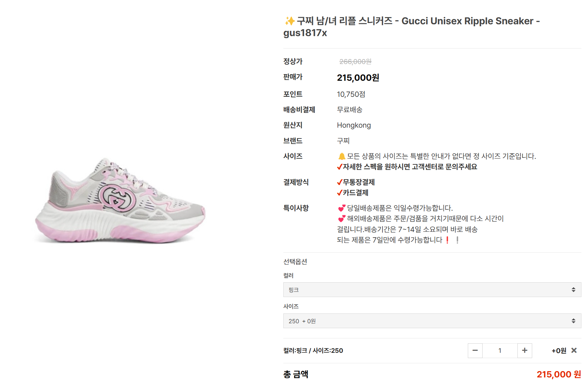588x383 pixels.
Task: Click the bell icon in 사이즈 notice
Action: [341, 156]
